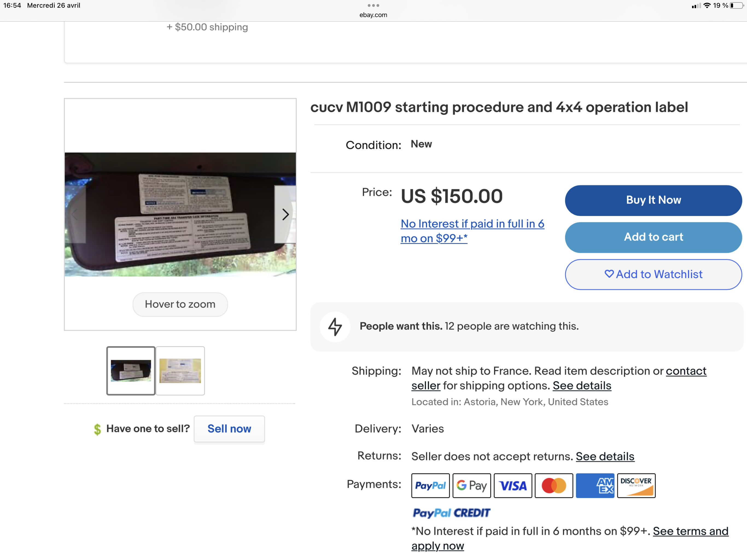The height and width of the screenshot is (560, 747).
Task: Click the Mastercard payment icon
Action: [554, 485]
